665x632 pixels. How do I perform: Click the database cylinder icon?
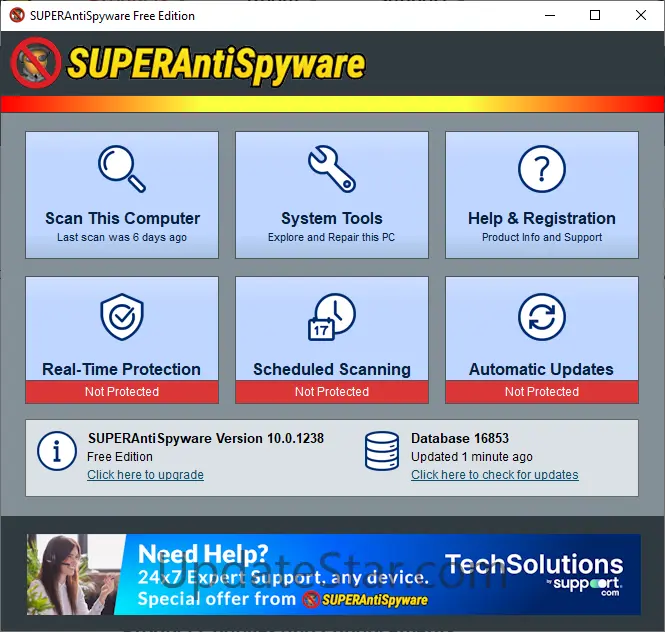[x=382, y=451]
